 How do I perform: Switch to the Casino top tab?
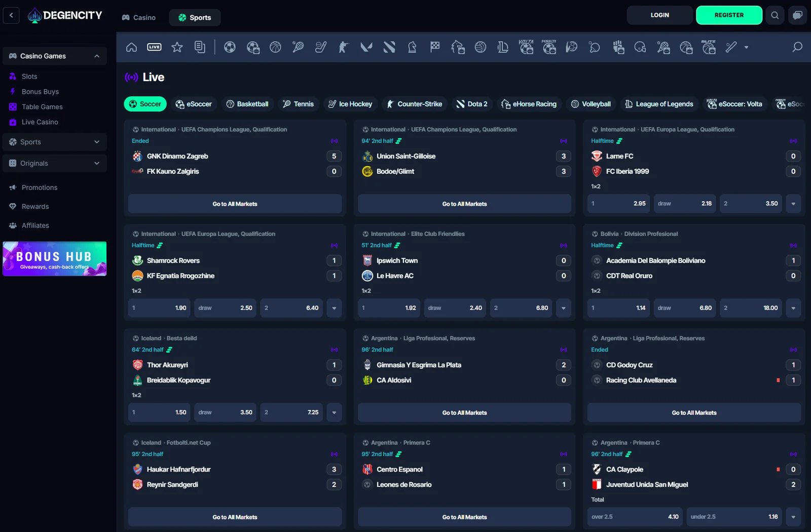click(x=139, y=18)
